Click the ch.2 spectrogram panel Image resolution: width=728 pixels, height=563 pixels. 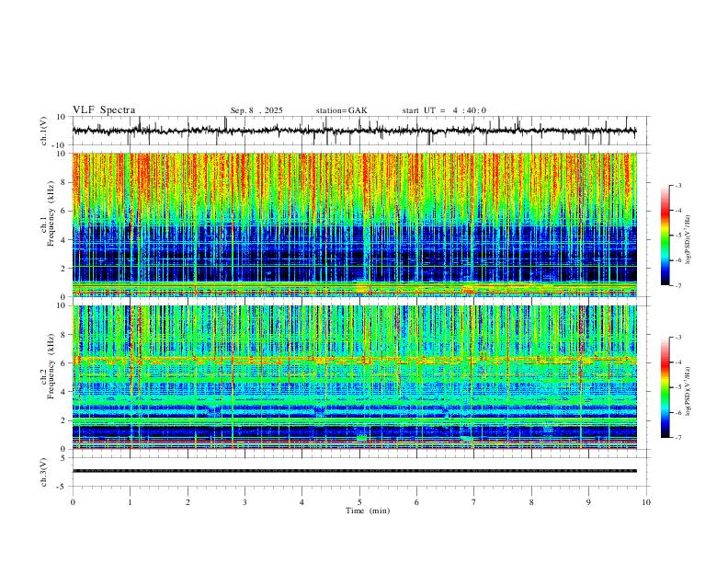point(354,377)
